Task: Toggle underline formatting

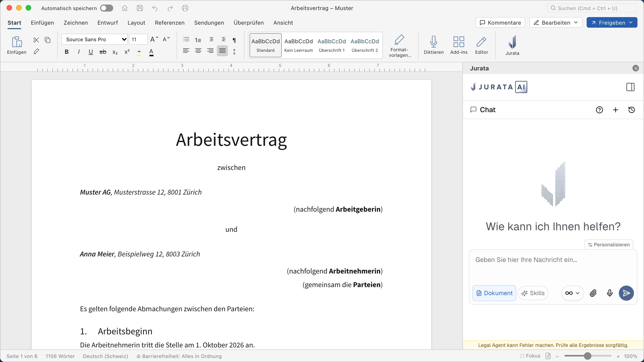Action: 91,52
